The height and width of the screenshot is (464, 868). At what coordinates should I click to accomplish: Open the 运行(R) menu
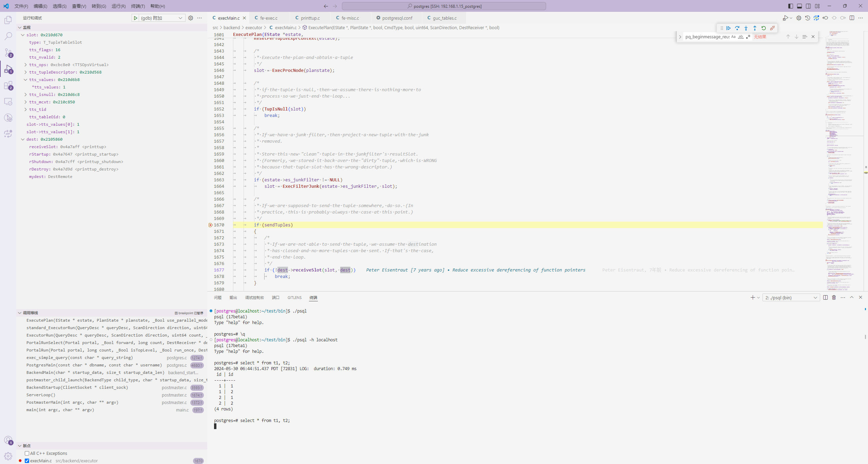(118, 6)
